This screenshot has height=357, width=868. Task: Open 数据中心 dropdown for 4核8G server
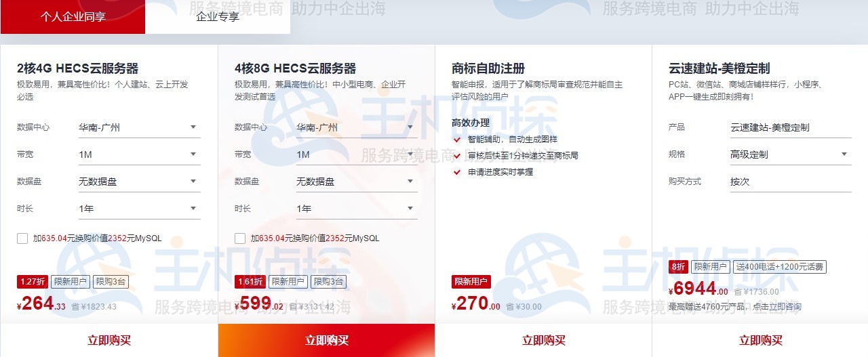[356, 127]
